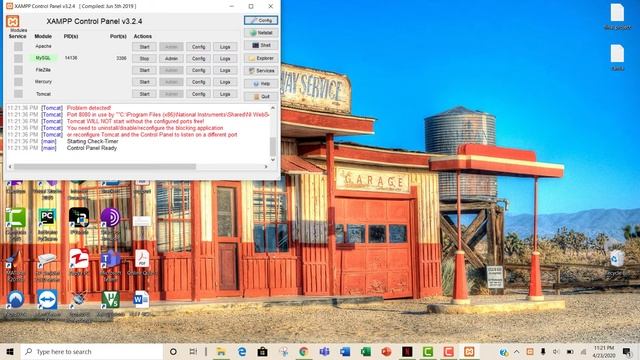Open the HP printer desktop shortcut
Screen dimensions: 640x360
47,260
